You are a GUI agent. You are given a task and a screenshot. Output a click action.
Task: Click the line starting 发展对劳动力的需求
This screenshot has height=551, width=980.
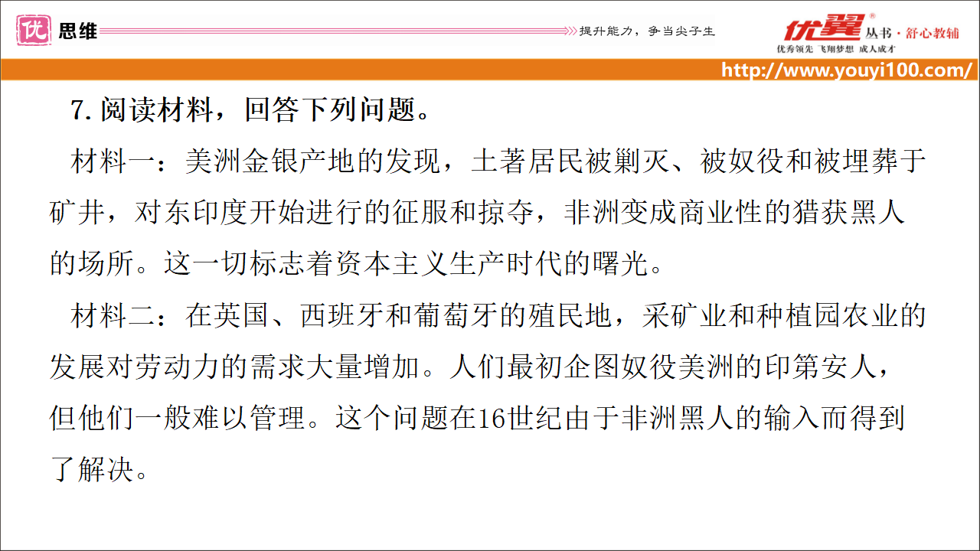(472, 367)
